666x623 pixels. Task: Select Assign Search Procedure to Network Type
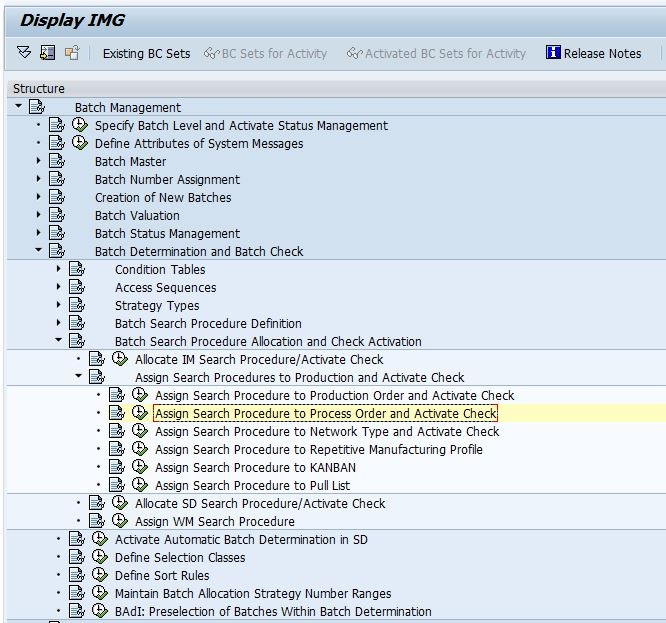[327, 431]
